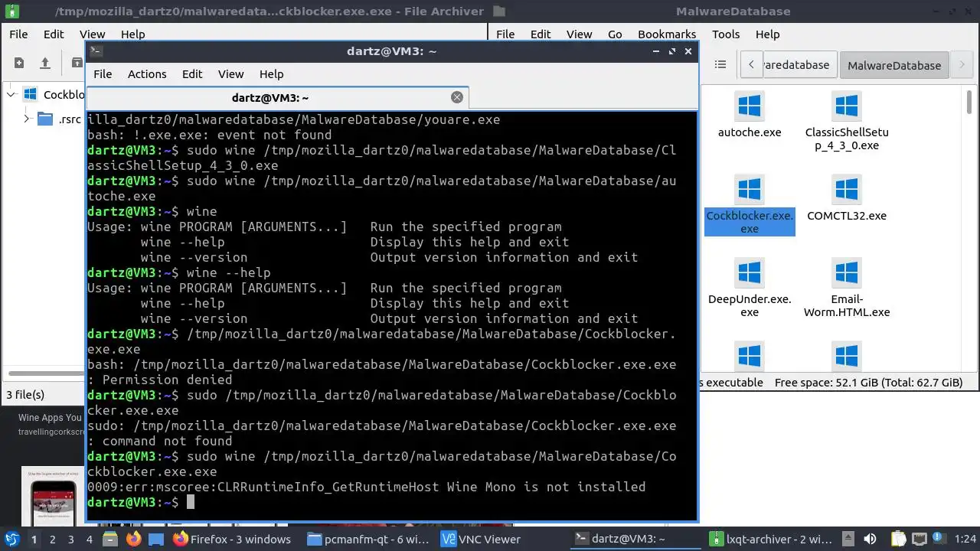980x551 pixels.
Task: Open File menu in terminal window
Action: 103,74
